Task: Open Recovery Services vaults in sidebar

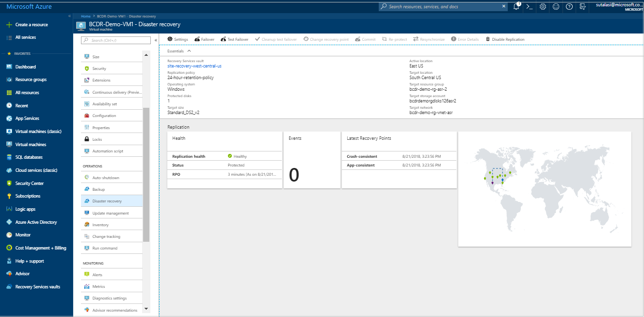Action: 33,287
